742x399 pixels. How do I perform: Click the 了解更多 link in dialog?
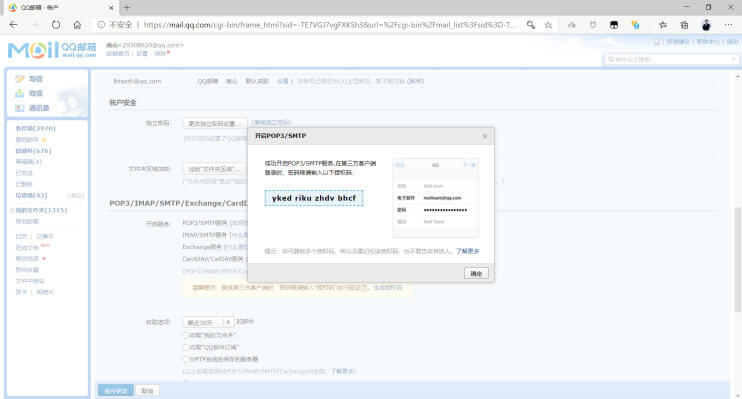[468, 251]
